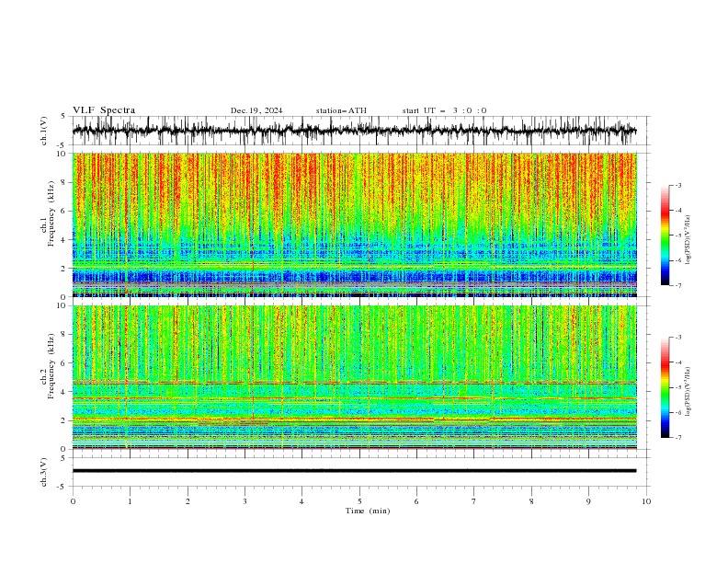Select the "Time (min)" axis label
Screen dimensions: 728x563
coord(368,511)
